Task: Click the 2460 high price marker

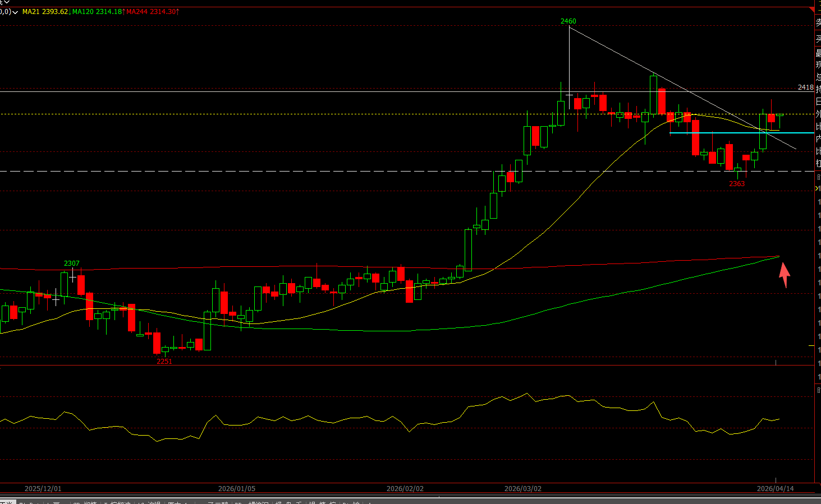Action: pyautogui.click(x=568, y=21)
